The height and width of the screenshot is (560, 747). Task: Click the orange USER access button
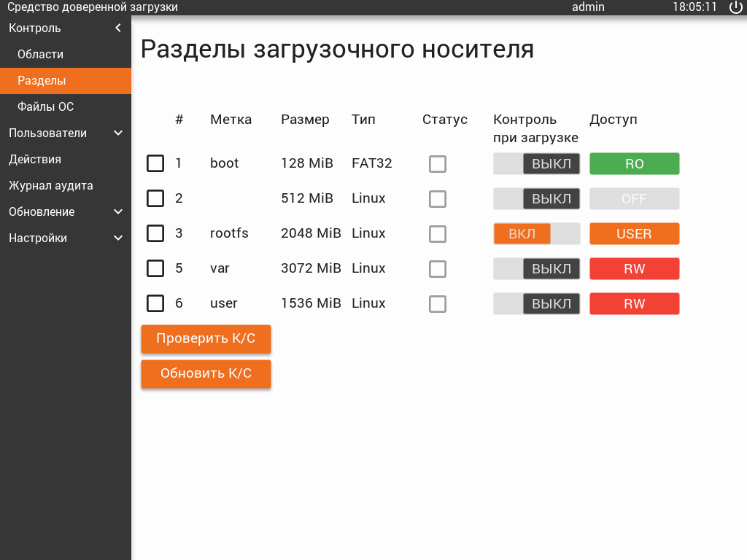pyautogui.click(x=634, y=234)
